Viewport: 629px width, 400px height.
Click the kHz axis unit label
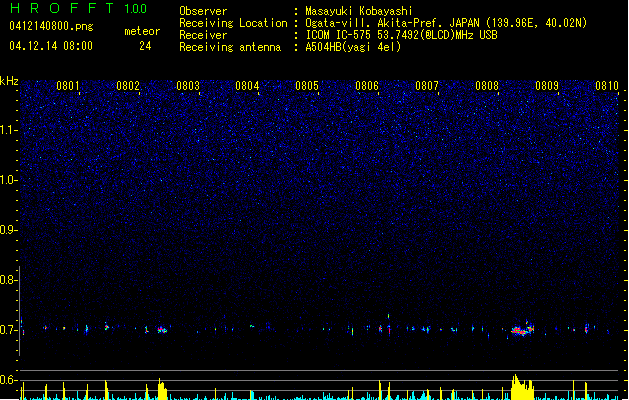click(x=9, y=81)
